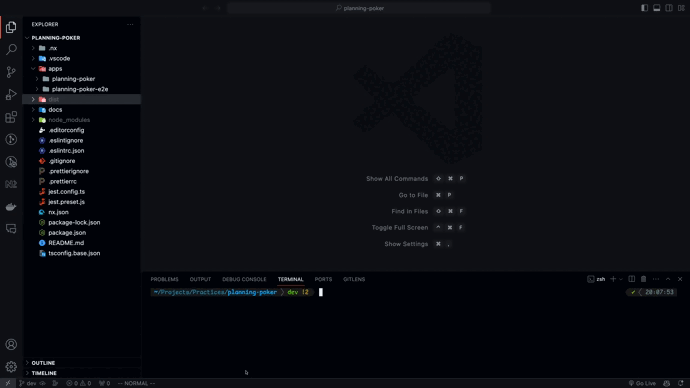This screenshot has width=690, height=388.
Task: Switch to the OUTPUT tab
Action: [200, 279]
